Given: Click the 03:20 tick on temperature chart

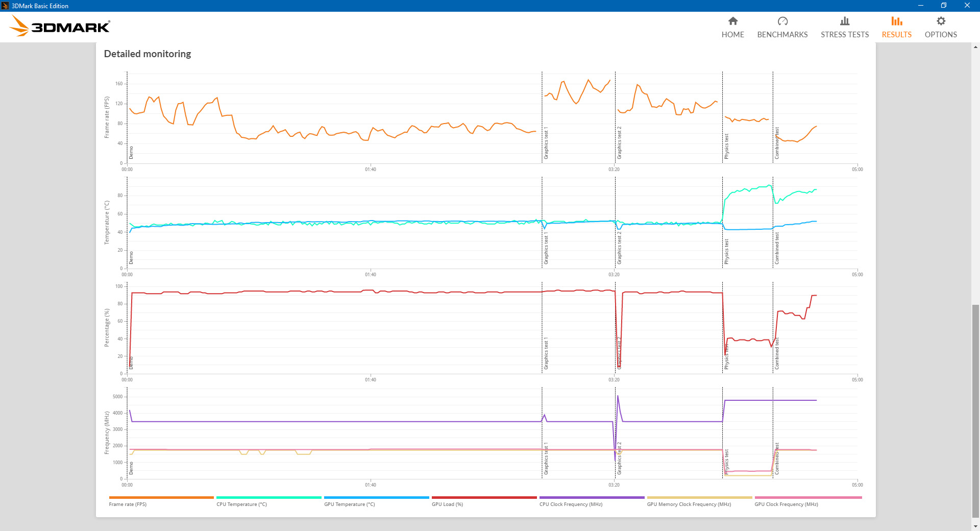Looking at the screenshot, I should pyautogui.click(x=614, y=275).
